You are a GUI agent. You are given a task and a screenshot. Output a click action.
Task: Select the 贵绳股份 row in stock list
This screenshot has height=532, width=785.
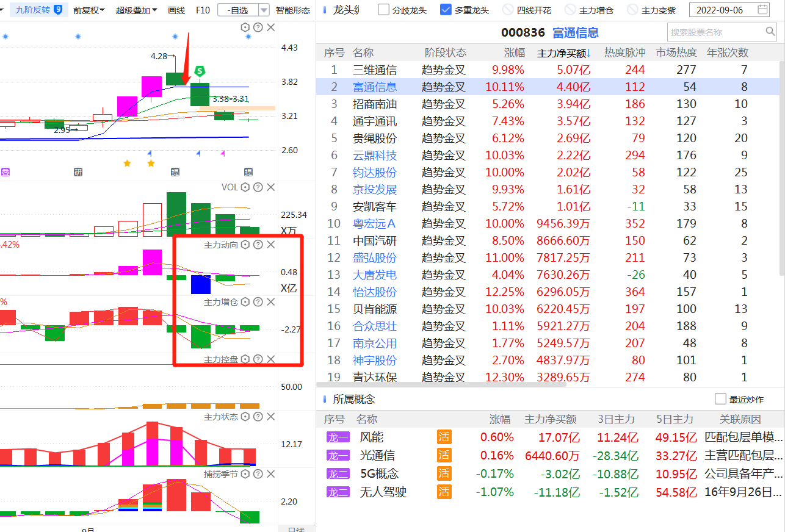tap(548, 138)
